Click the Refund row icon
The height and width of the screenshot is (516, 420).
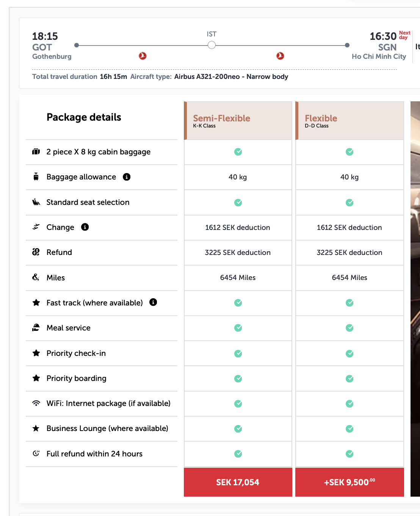tap(36, 252)
